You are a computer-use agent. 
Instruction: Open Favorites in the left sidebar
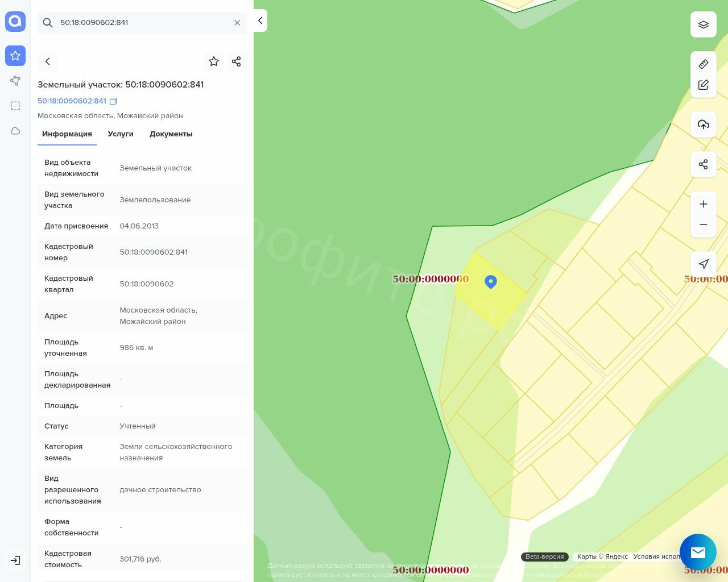point(15,56)
